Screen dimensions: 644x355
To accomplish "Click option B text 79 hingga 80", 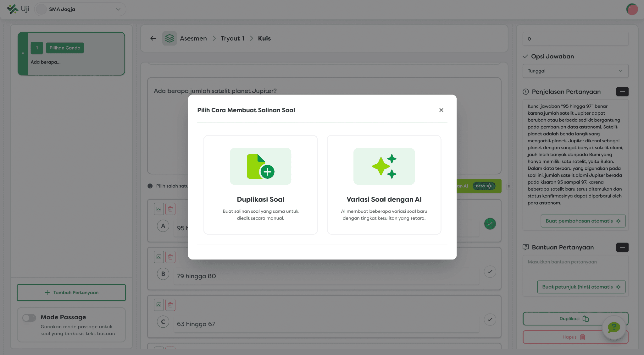I will (196, 276).
